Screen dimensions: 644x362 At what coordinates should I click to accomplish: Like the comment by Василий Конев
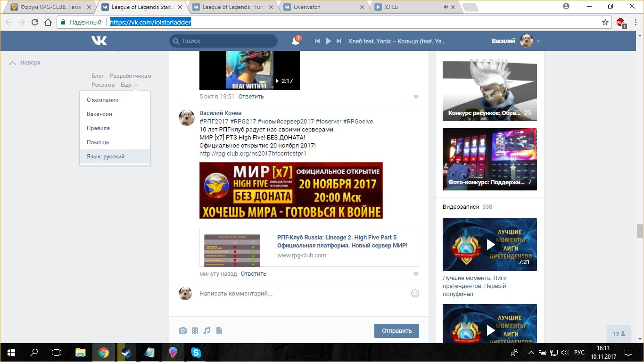[x=416, y=274]
